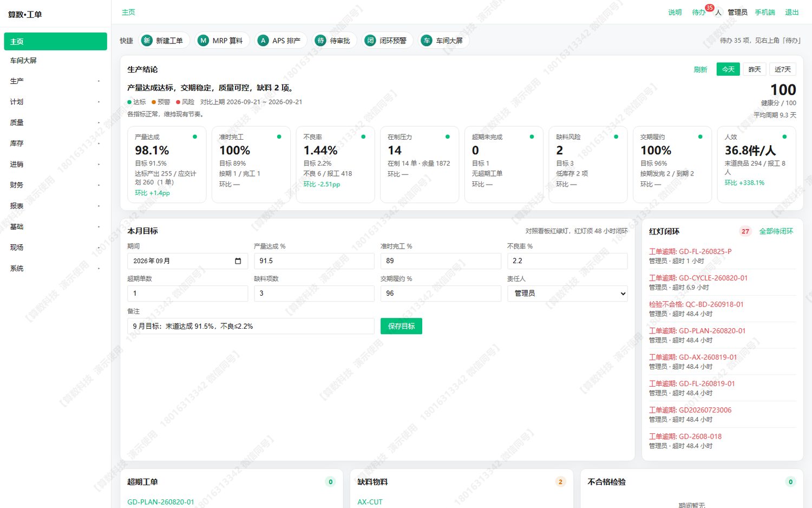
Task: Open GD-PLAN-260820-01 under 超期工单
Action: click(161, 502)
